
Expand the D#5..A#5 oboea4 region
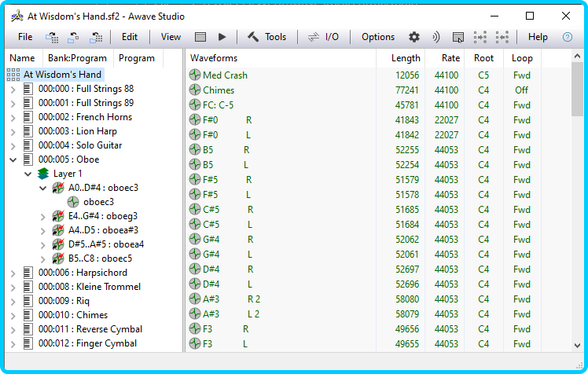click(x=42, y=245)
